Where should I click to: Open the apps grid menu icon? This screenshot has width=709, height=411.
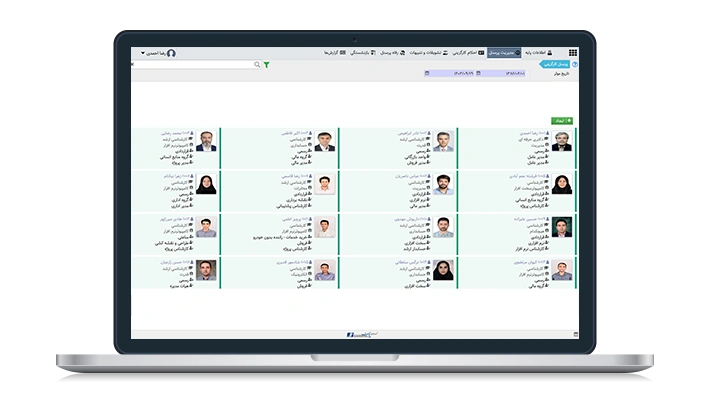[573, 52]
